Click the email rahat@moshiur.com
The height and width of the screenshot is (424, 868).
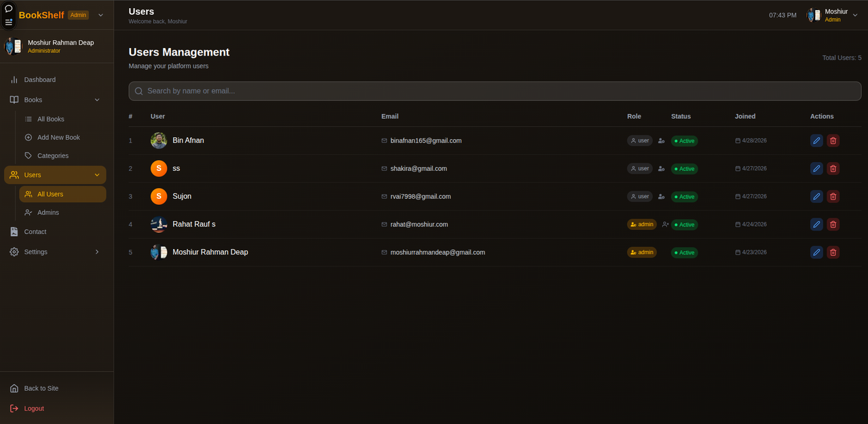click(419, 224)
